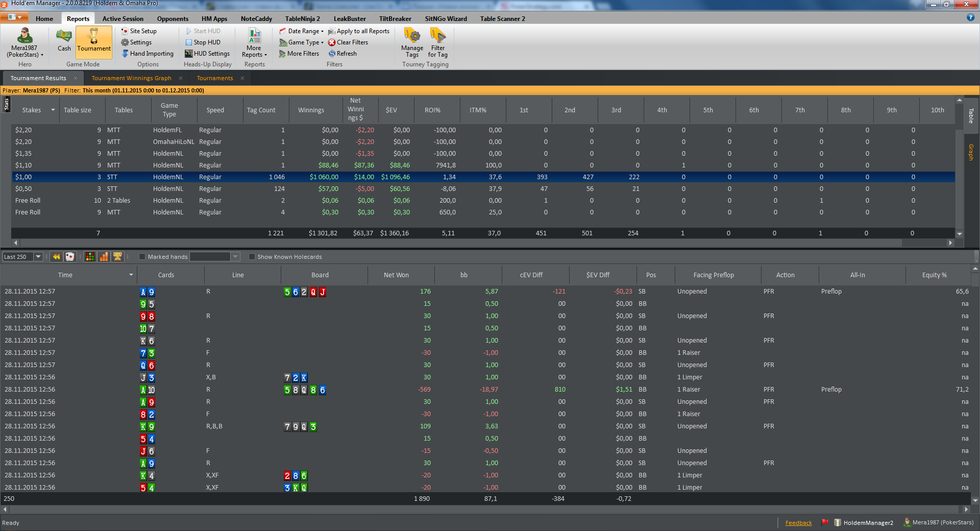
Task: Close the Tournament Winnings Graph tab
Action: [181, 78]
